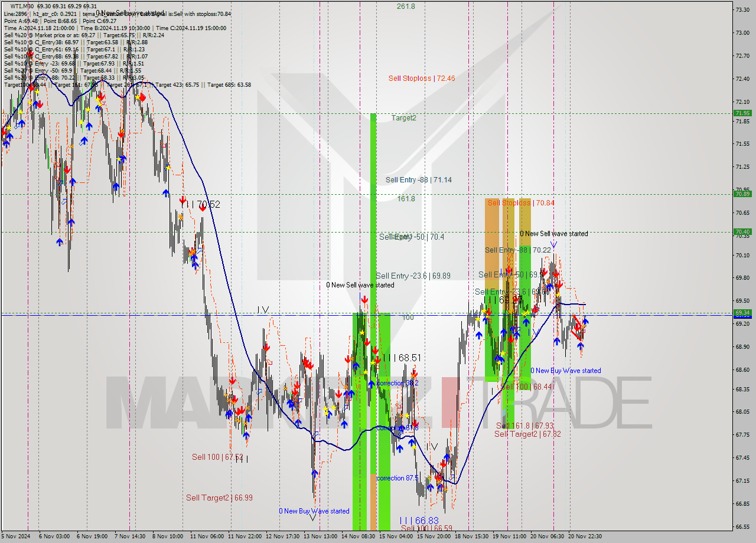The height and width of the screenshot is (543, 756).
Task: Click the 73.30 price axis value
Action: [742, 9]
